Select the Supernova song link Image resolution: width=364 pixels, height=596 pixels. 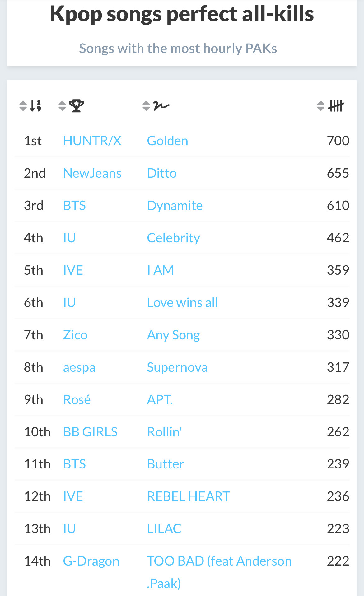coord(177,367)
